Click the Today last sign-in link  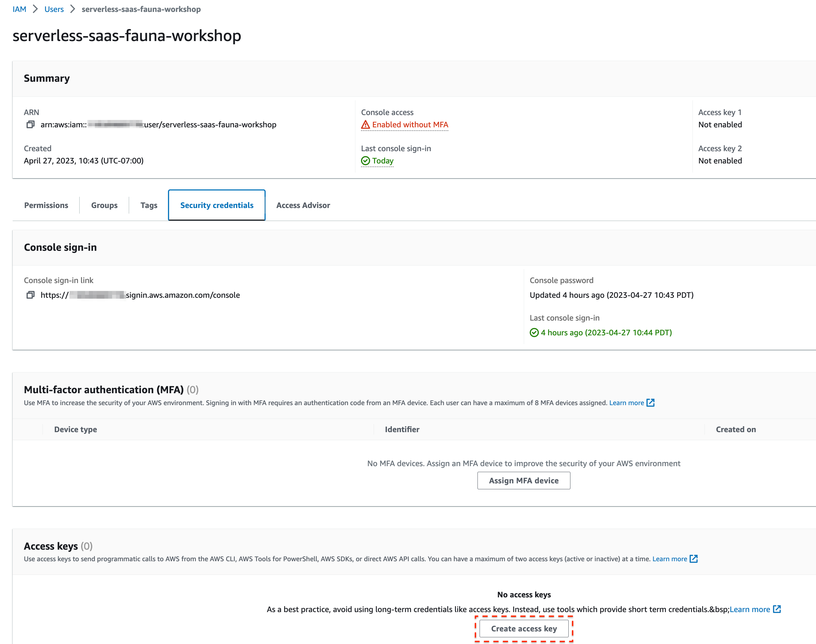[383, 161]
